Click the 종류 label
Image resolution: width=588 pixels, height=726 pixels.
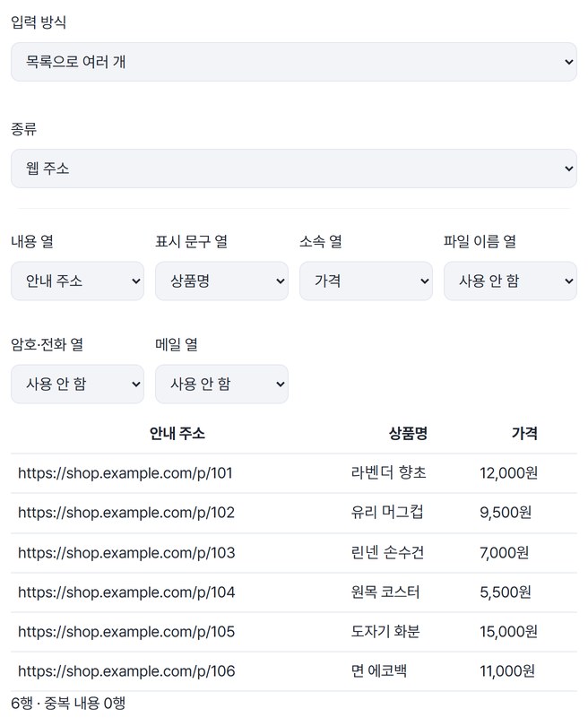coord(23,128)
